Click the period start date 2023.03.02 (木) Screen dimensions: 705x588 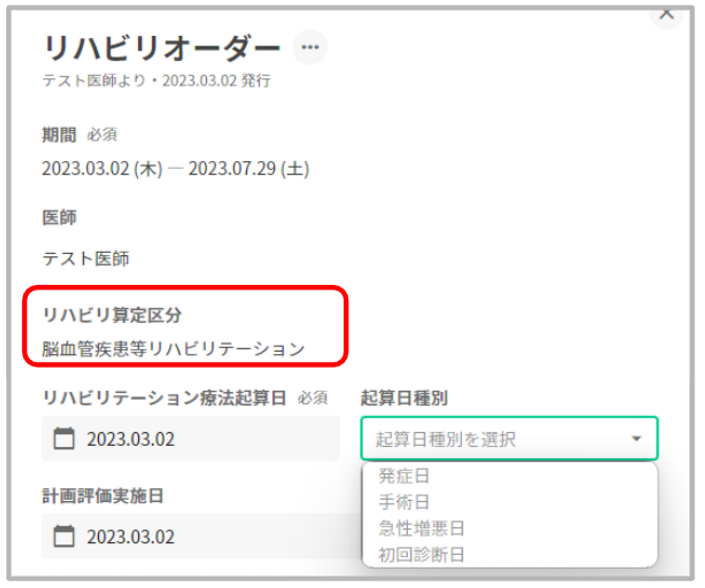[102, 169]
